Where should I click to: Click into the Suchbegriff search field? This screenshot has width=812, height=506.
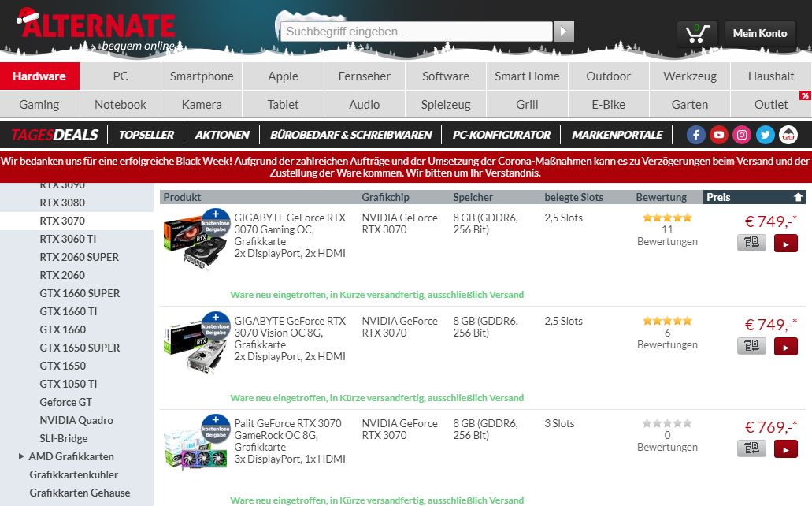[x=417, y=32]
